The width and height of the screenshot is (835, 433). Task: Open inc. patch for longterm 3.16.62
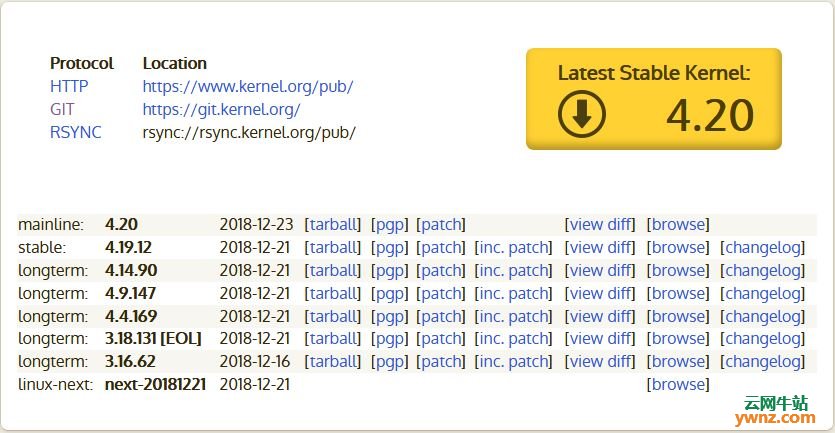pos(513,361)
